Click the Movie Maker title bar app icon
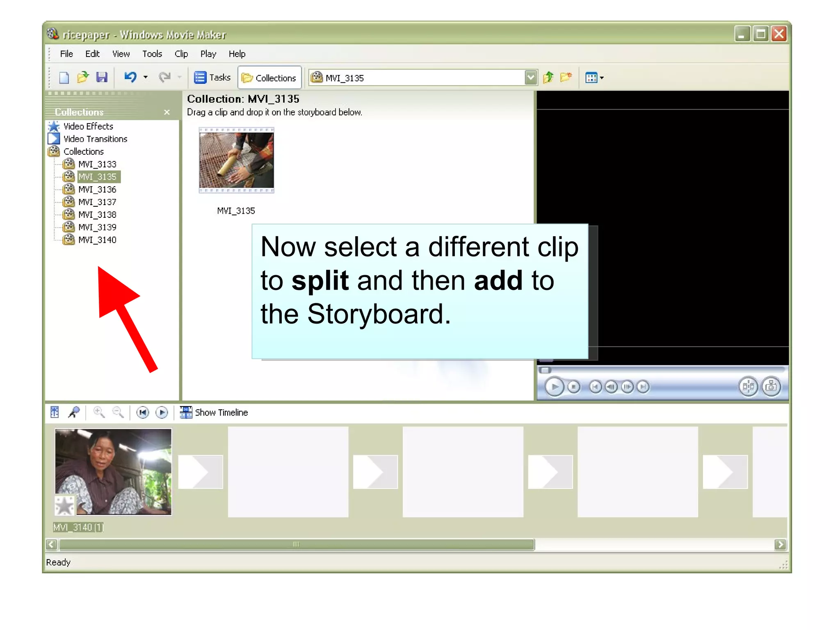 (x=52, y=34)
